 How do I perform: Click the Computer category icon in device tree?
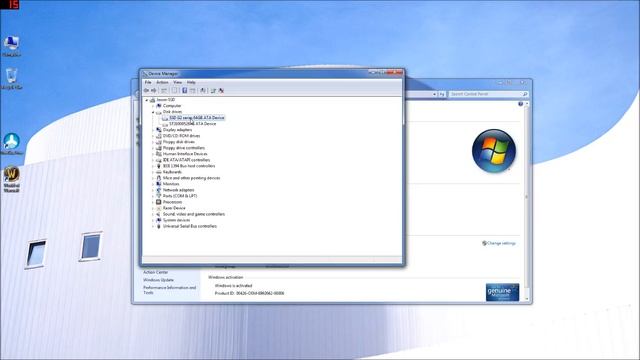click(159, 106)
